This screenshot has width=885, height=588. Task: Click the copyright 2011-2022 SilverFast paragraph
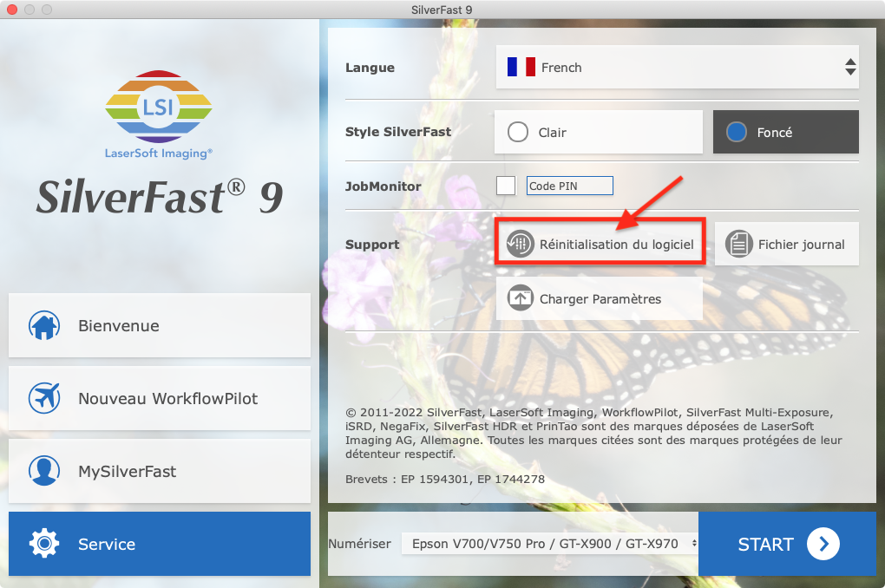click(x=593, y=433)
